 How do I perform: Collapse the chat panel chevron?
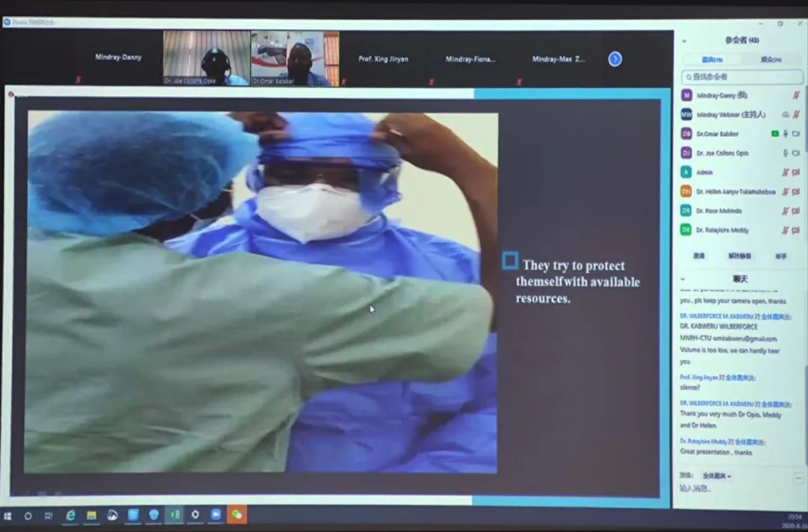tap(683, 279)
